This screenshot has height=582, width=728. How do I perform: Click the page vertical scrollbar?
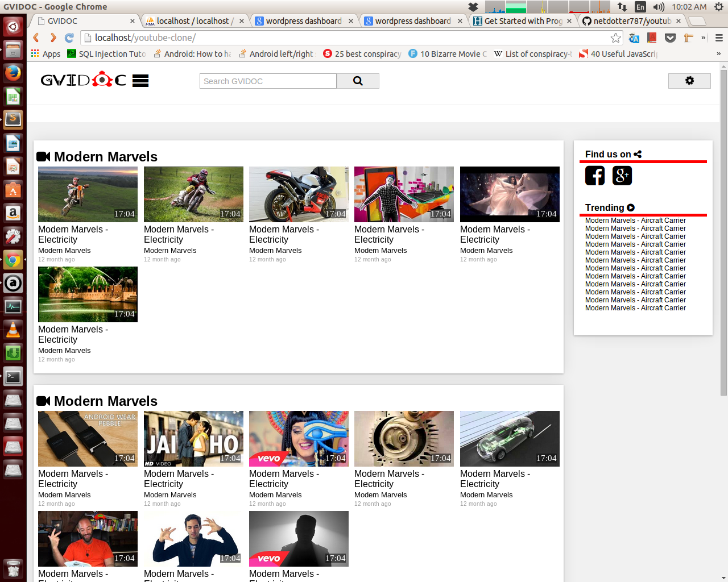click(723, 232)
